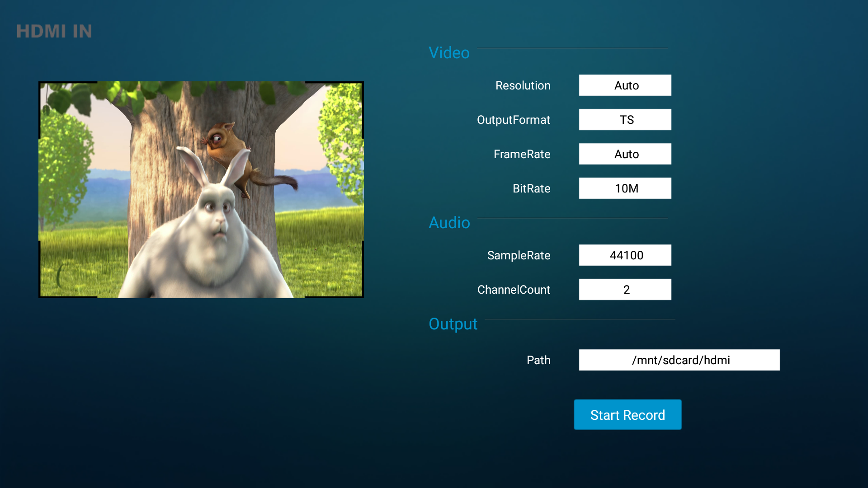The width and height of the screenshot is (868, 488).
Task: Click the HDMI input video preview
Action: 201,190
